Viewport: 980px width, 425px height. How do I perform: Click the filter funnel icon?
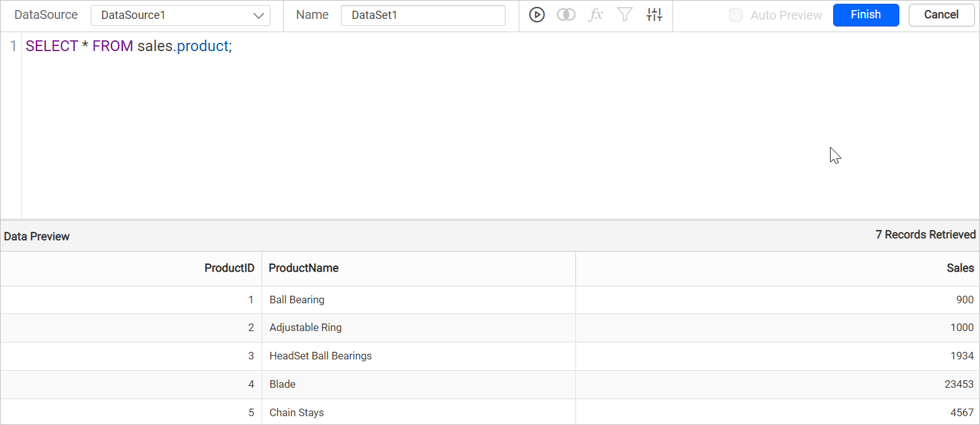[625, 15]
